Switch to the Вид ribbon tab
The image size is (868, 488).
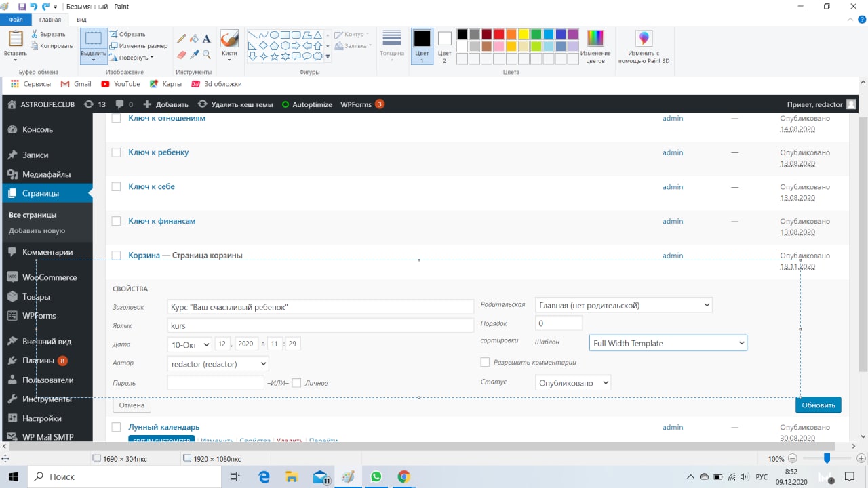point(81,20)
